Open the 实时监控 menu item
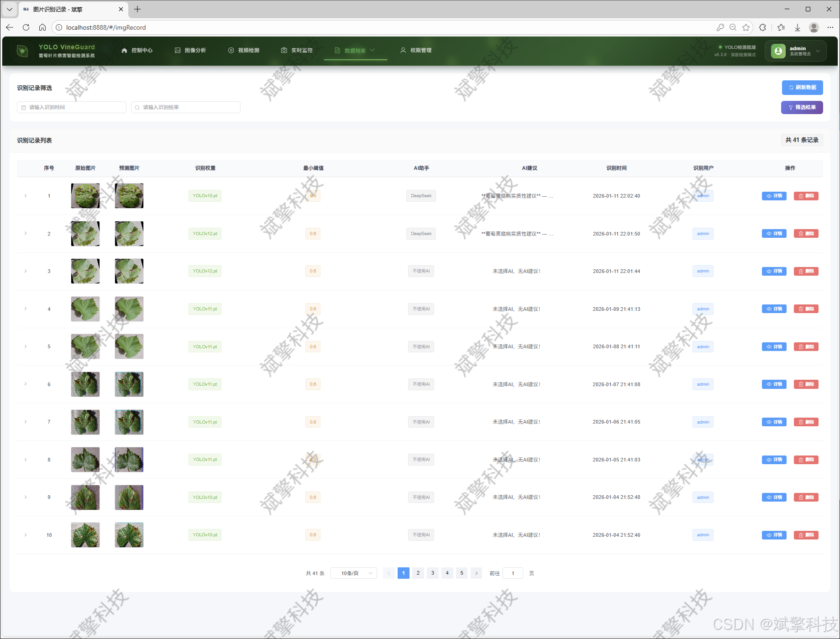The image size is (840, 639). (x=297, y=50)
